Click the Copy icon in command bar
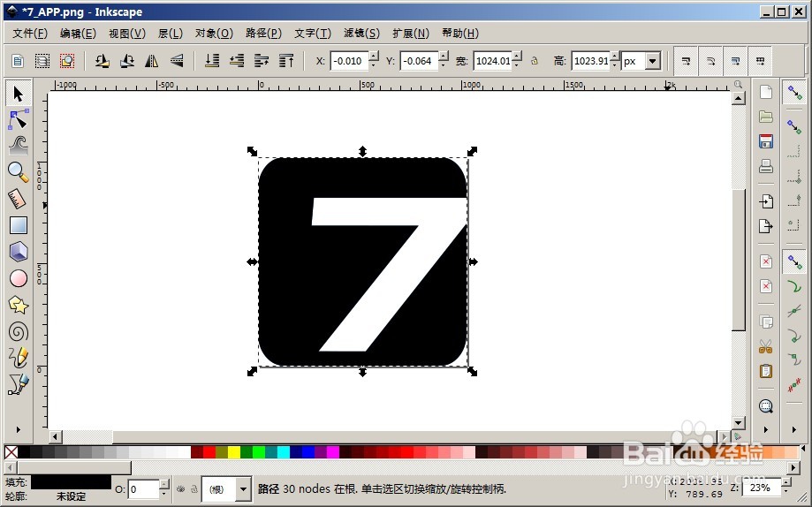The height and width of the screenshot is (507, 812). click(x=766, y=322)
